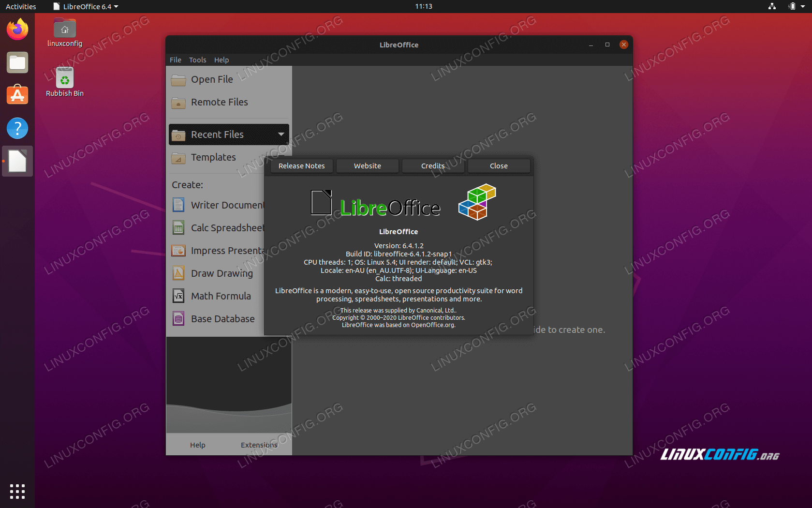Click the Templates folder icon
The width and height of the screenshot is (812, 508).
(178, 158)
